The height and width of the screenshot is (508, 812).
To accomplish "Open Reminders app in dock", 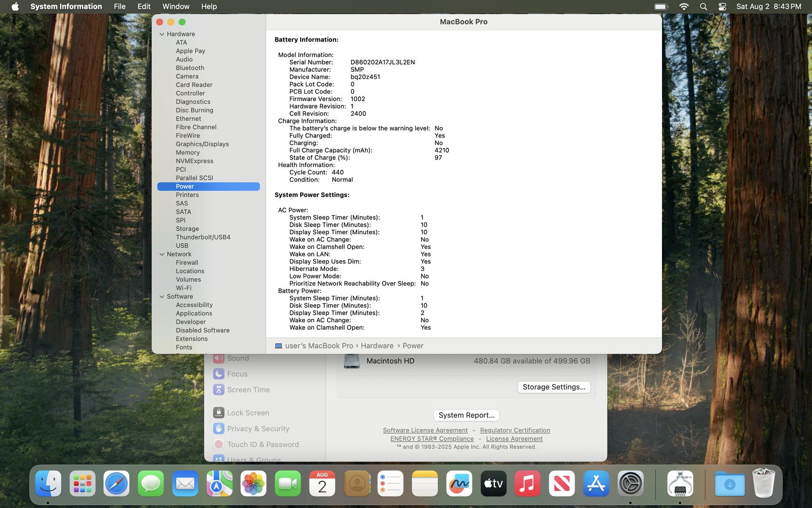I will point(390,484).
